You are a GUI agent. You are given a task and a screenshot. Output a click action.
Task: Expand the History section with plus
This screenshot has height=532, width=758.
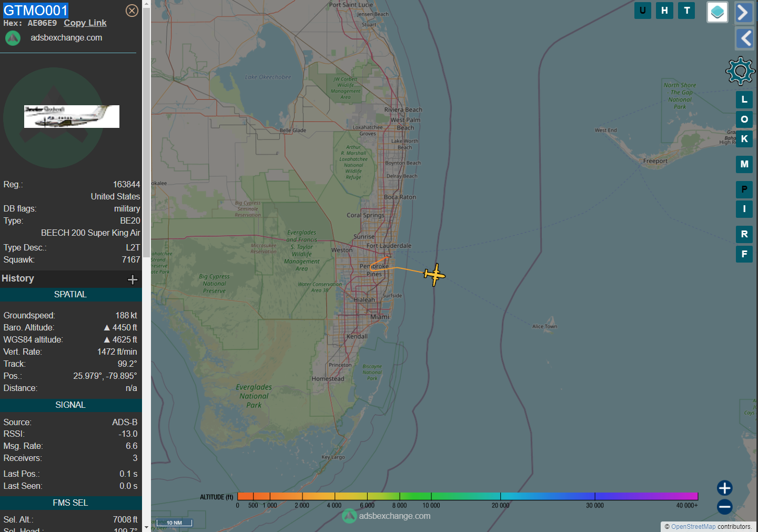click(x=133, y=279)
